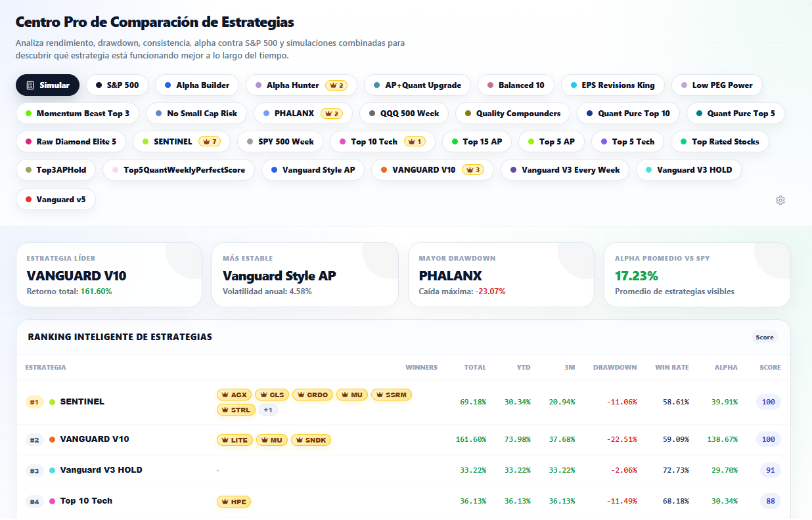This screenshot has height=520, width=812.
Task: Click the crown badge on Alpha Hunter chip
Action: coord(336,85)
